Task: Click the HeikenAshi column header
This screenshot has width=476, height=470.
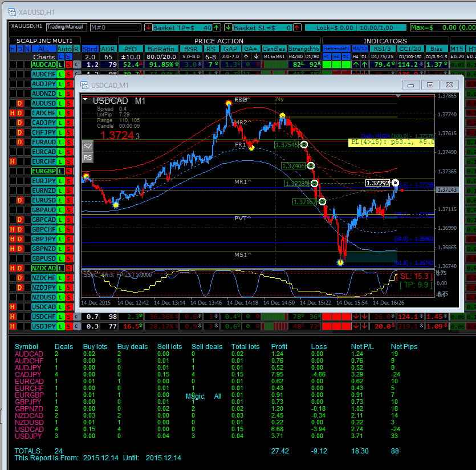Action: pos(336,49)
